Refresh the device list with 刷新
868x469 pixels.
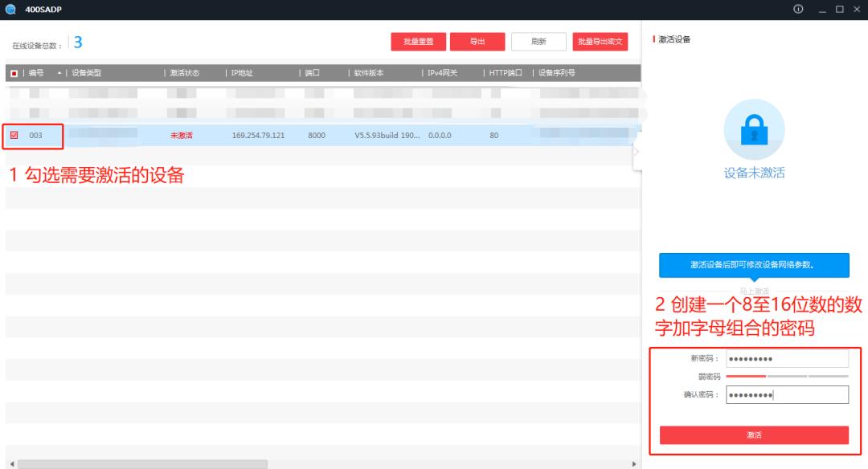coord(538,42)
